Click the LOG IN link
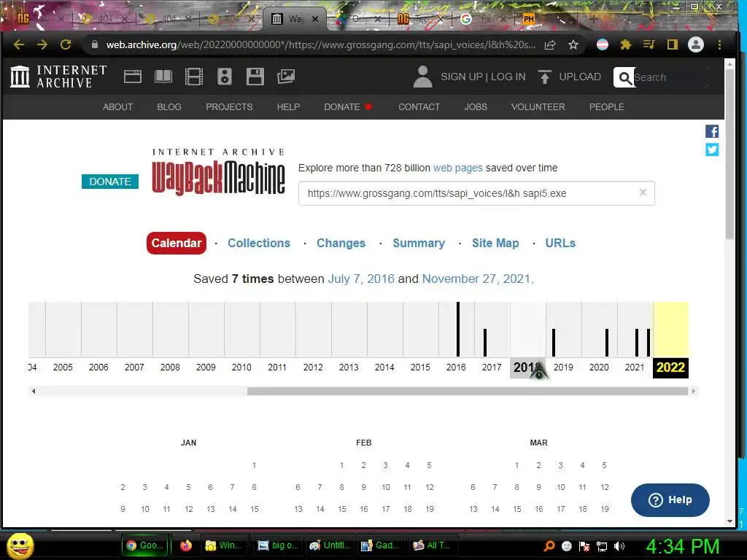Image resolution: width=747 pixels, height=560 pixels. click(508, 77)
